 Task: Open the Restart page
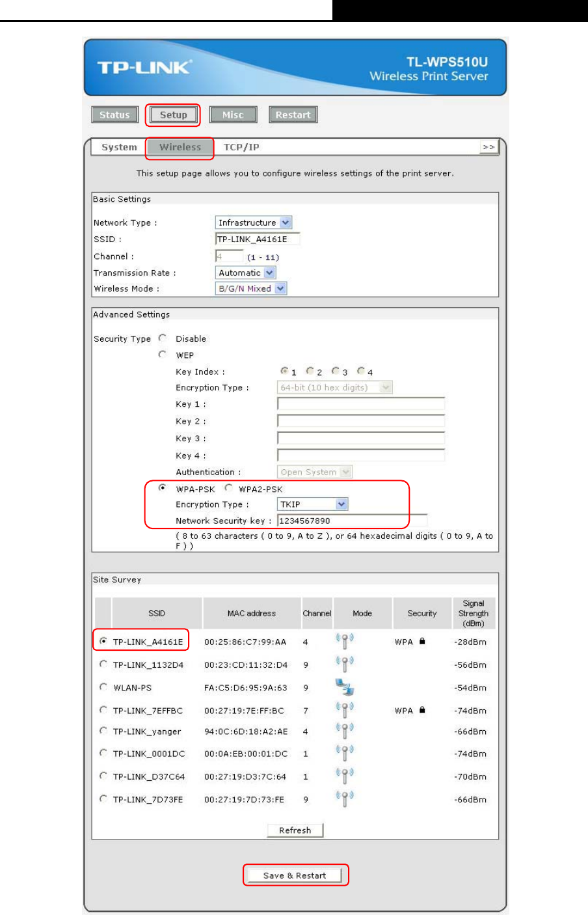(293, 115)
